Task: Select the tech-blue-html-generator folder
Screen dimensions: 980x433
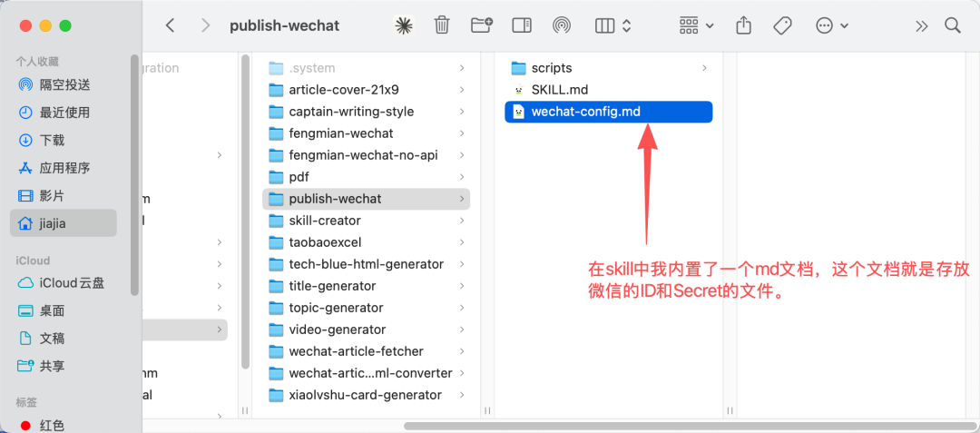Action: [x=366, y=264]
